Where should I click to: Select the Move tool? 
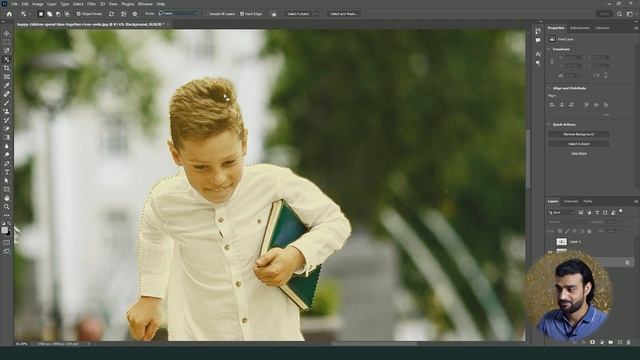pyautogui.click(x=7, y=33)
